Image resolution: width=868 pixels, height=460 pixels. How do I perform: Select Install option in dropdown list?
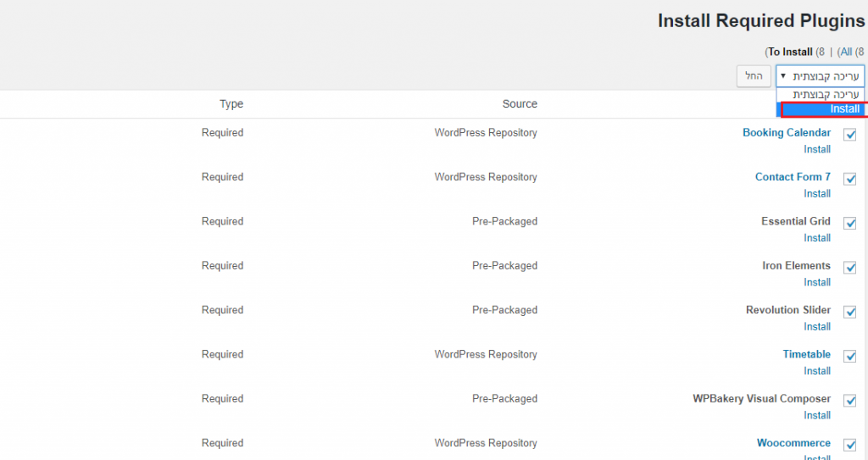pos(822,109)
